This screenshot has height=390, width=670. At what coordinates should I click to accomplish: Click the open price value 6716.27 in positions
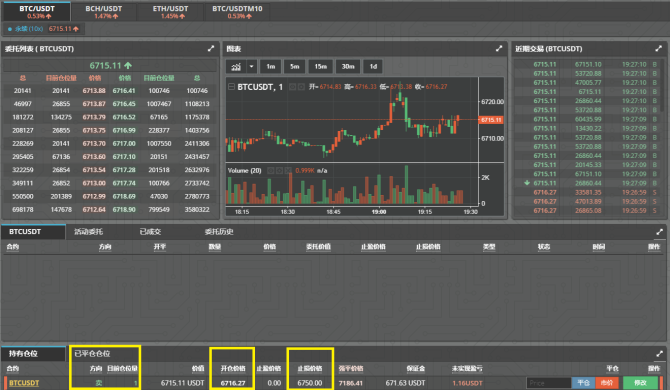click(233, 383)
